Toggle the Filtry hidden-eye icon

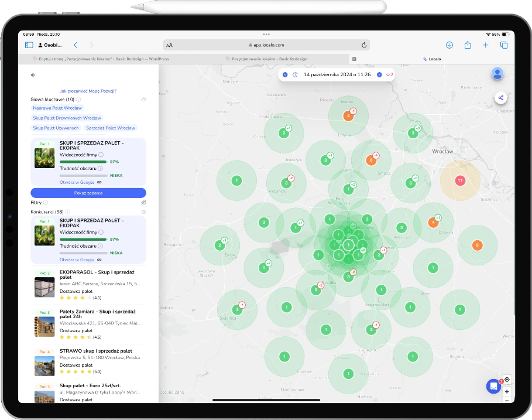point(143,202)
